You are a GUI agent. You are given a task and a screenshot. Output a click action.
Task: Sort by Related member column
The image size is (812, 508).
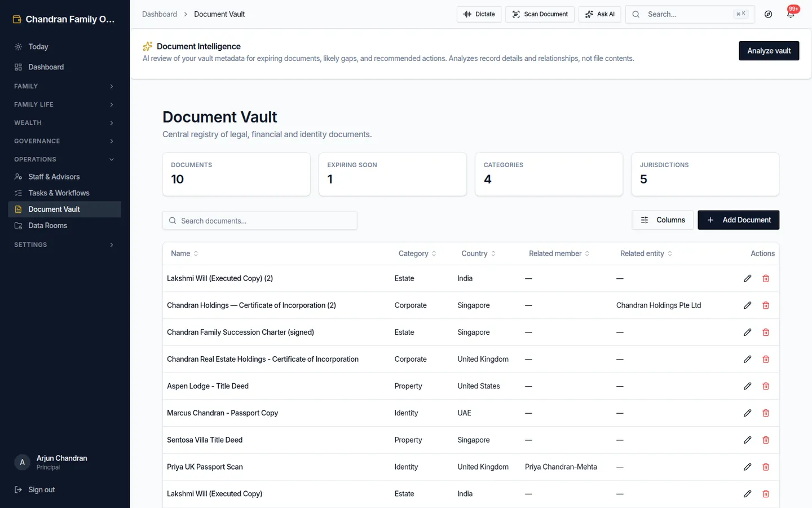click(559, 253)
